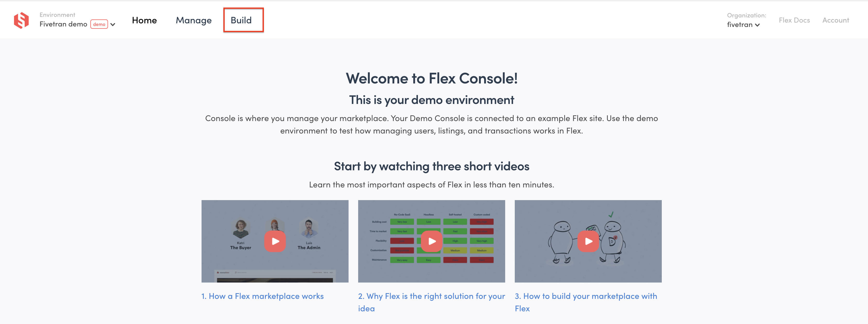Click the Build navigation icon
The height and width of the screenshot is (324, 868).
pos(241,20)
